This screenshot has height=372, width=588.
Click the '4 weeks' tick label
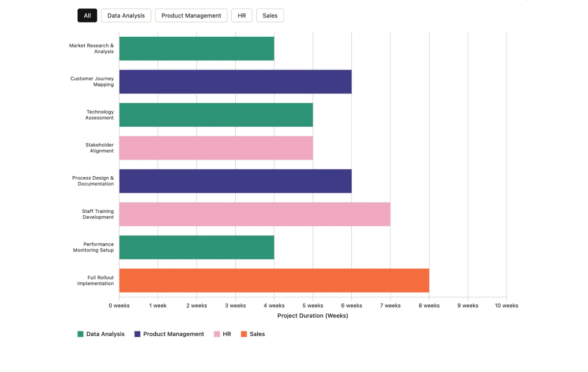click(274, 305)
